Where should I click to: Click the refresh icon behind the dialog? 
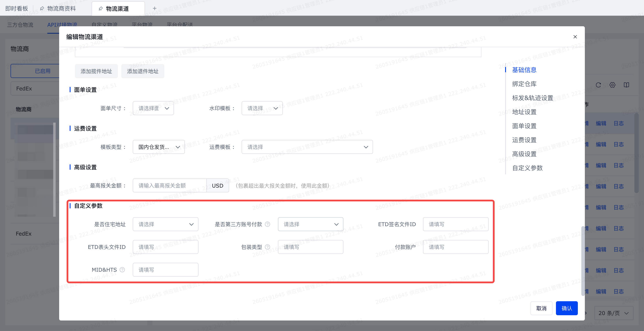pyautogui.click(x=598, y=85)
